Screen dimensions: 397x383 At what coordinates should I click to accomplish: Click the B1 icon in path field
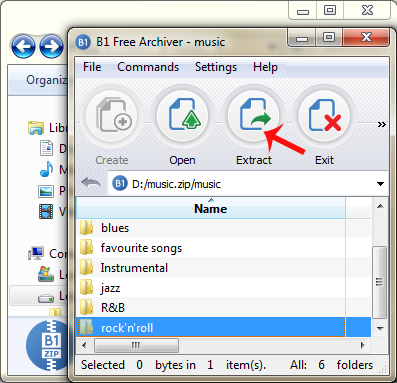[x=120, y=184]
